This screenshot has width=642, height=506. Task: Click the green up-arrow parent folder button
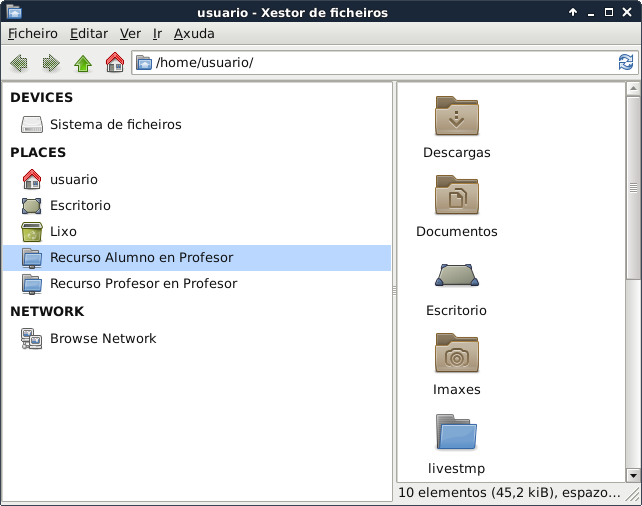pos(83,63)
